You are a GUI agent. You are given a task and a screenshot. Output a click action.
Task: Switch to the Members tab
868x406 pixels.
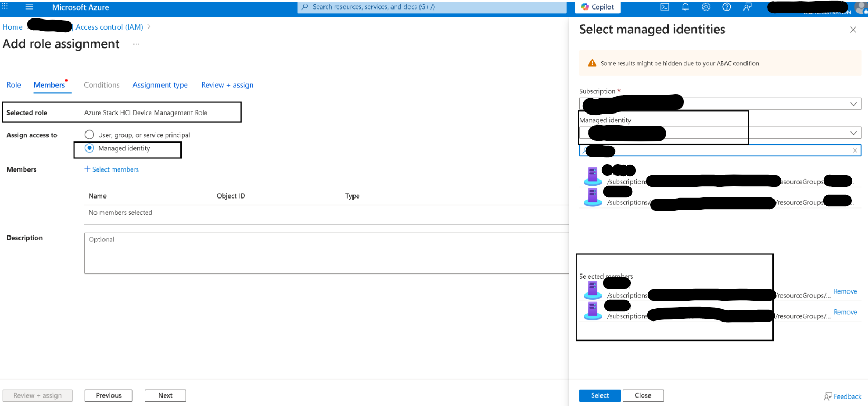click(50, 85)
